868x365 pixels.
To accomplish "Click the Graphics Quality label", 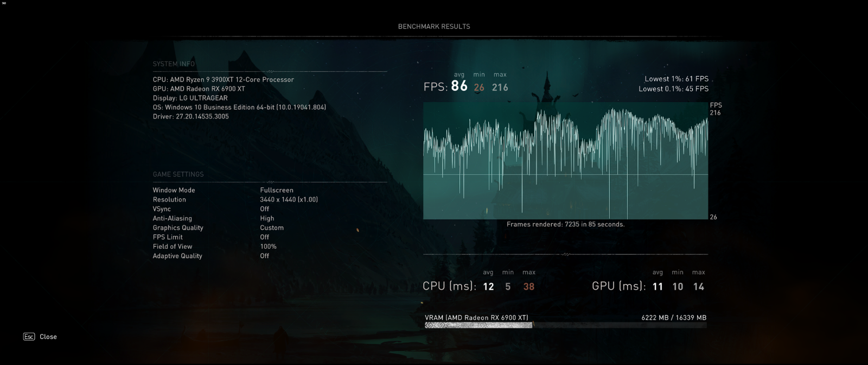I will tap(178, 228).
